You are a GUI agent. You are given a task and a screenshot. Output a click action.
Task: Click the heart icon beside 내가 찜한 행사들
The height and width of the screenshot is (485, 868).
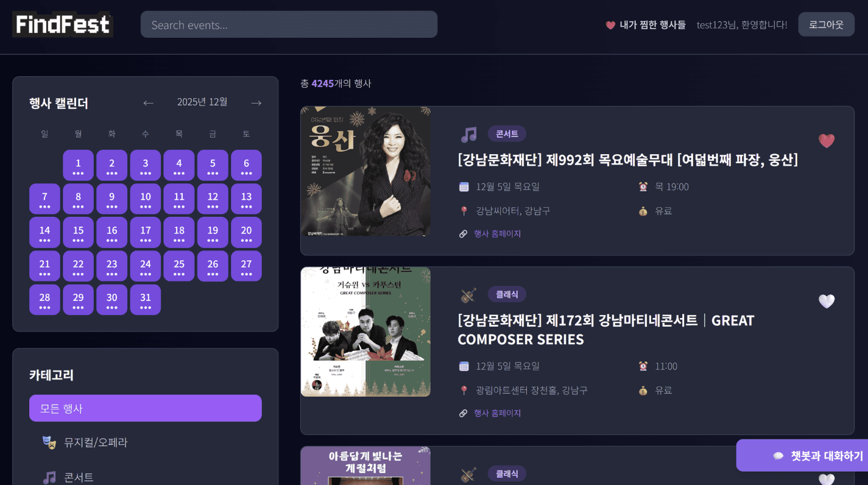(610, 25)
